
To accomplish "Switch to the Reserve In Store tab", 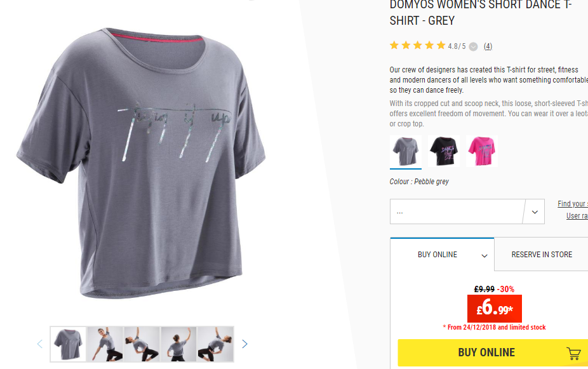I will 542,254.
